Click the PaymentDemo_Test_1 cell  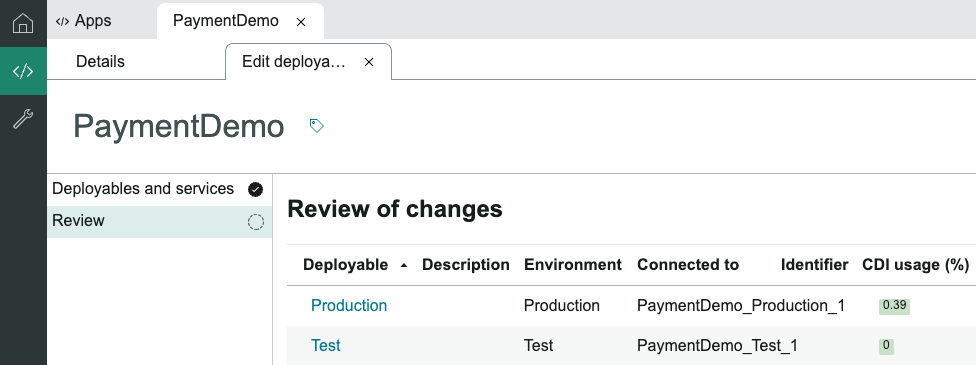pyautogui.click(x=717, y=345)
